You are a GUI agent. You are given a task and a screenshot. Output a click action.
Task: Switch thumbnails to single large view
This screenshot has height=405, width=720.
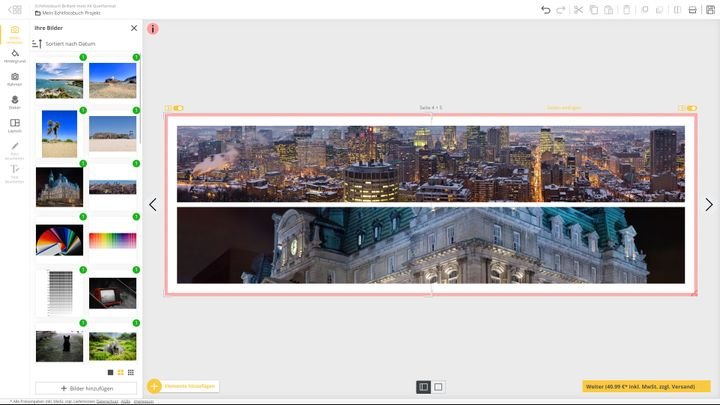pyautogui.click(x=110, y=372)
